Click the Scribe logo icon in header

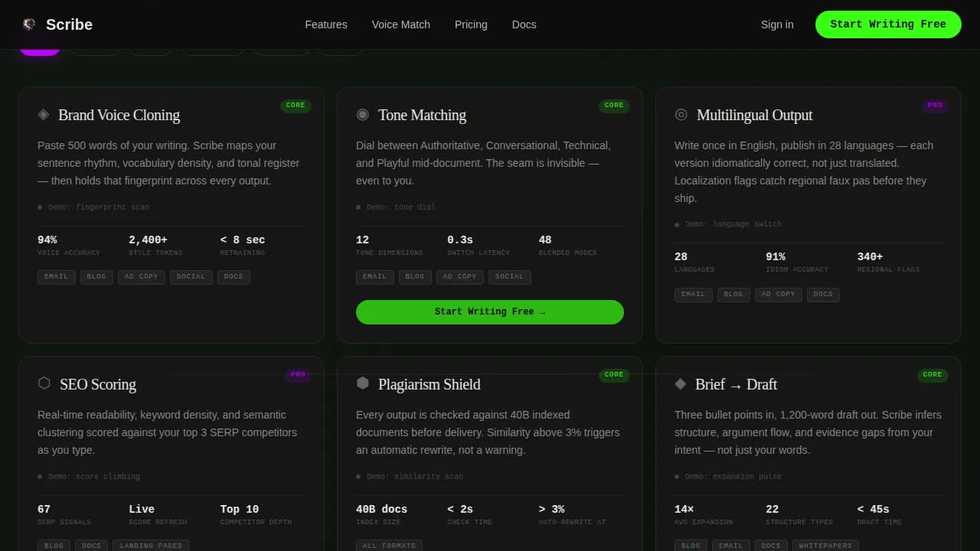click(29, 24)
